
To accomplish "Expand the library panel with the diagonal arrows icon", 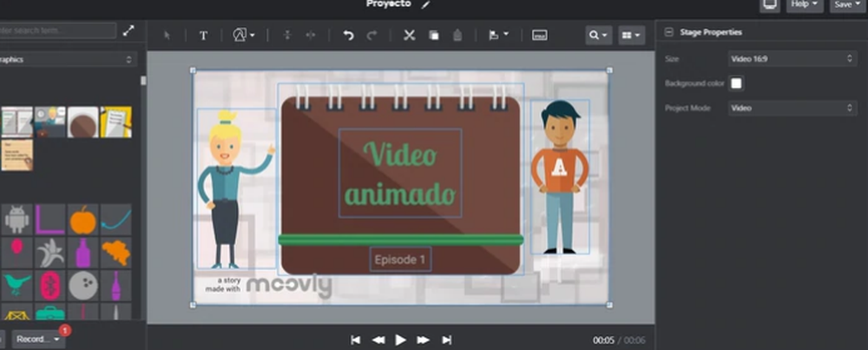I will point(128,30).
